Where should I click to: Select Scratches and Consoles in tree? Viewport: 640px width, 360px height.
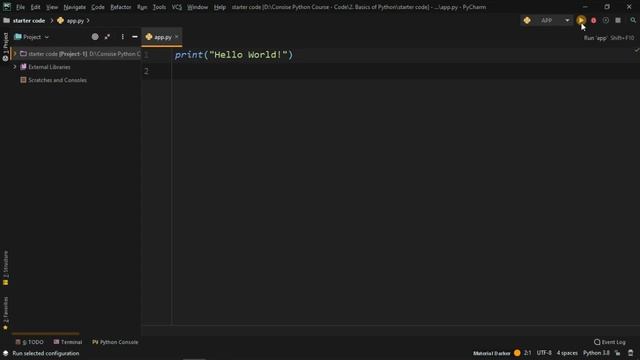[x=57, y=80]
